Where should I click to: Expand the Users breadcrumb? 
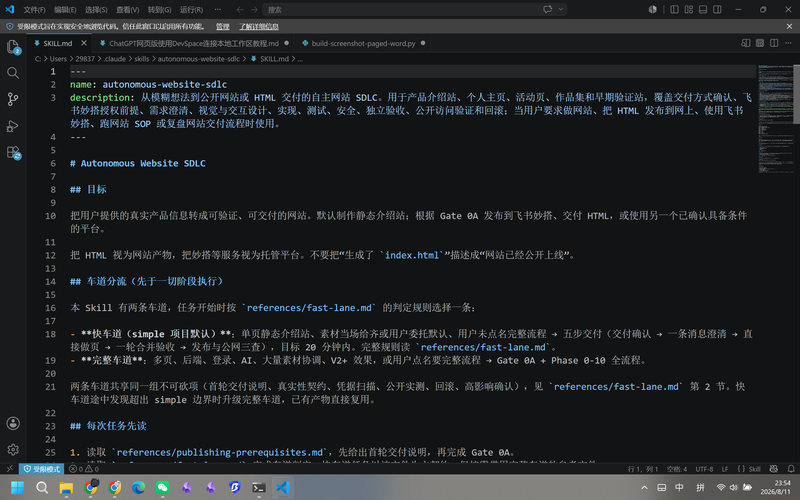[58, 59]
